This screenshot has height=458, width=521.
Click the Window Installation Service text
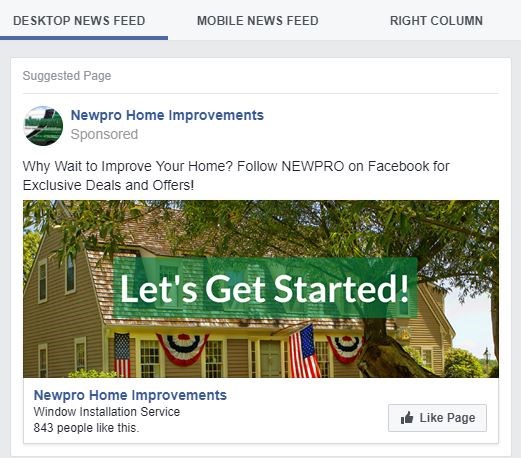point(107,412)
